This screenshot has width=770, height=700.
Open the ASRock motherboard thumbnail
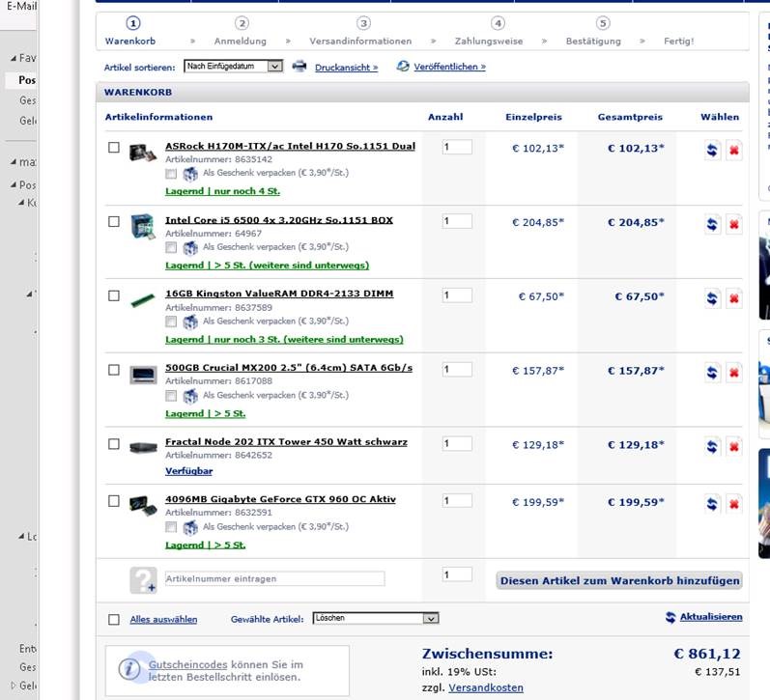[x=143, y=153]
